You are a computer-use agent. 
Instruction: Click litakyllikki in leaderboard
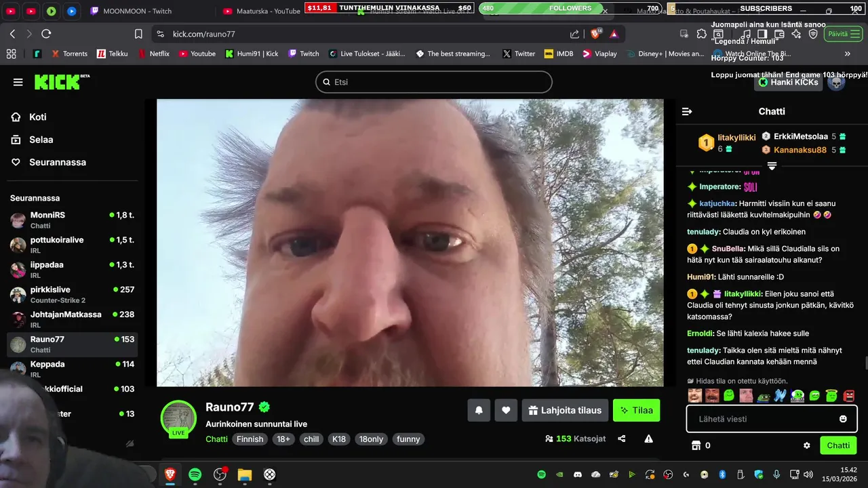click(x=736, y=138)
